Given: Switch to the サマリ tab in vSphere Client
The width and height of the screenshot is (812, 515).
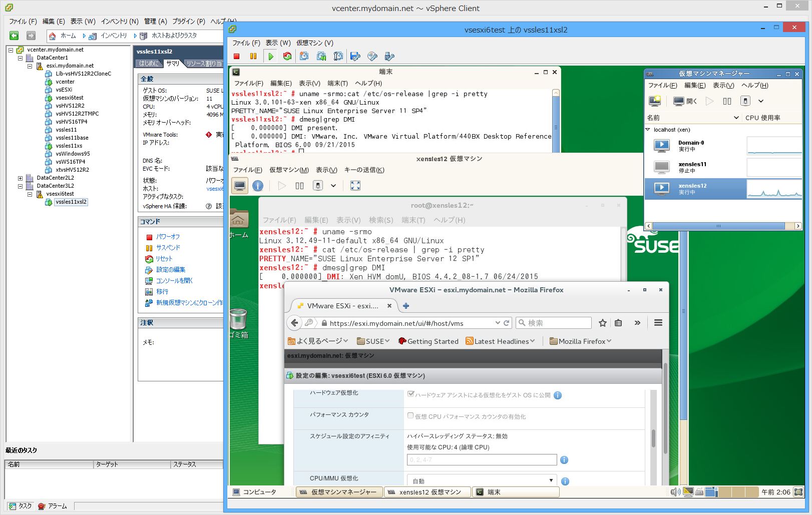Looking at the screenshot, I should (173, 63).
